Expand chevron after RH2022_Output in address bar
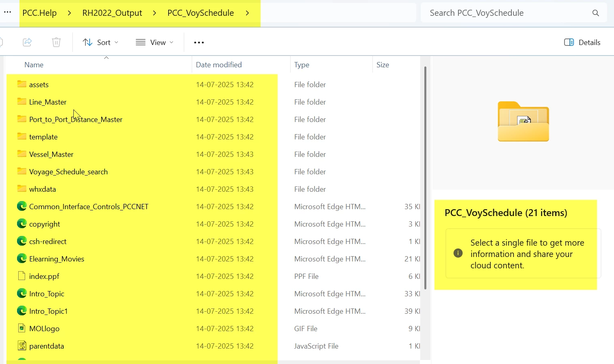This screenshot has width=614, height=364. coord(155,13)
